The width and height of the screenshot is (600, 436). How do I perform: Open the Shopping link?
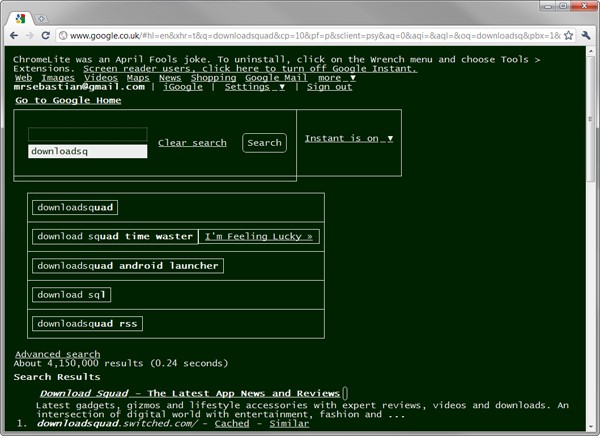click(x=214, y=78)
